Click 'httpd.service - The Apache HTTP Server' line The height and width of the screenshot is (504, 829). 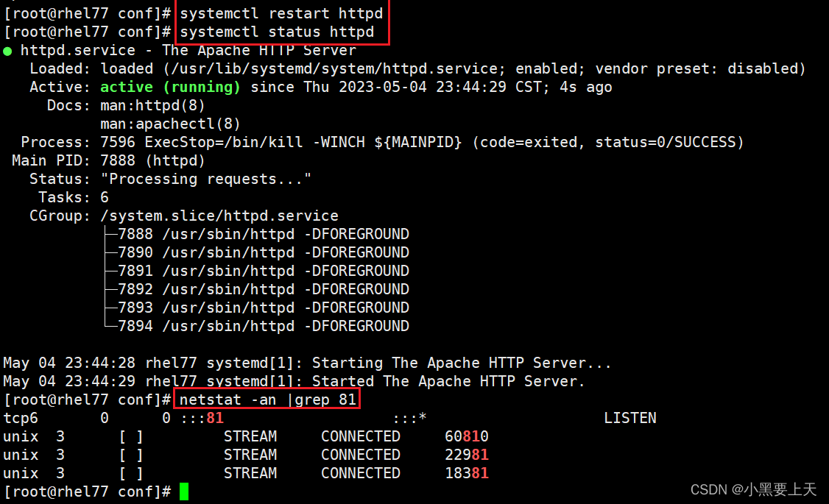[x=188, y=50]
